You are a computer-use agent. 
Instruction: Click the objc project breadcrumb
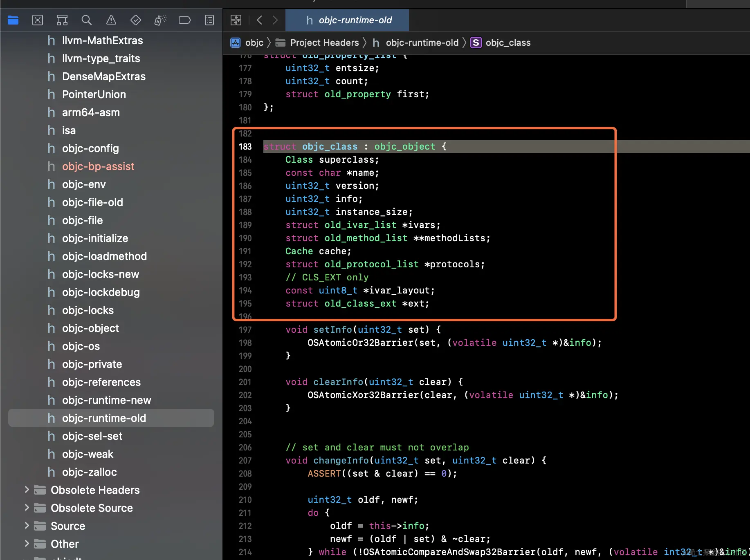pyautogui.click(x=247, y=43)
